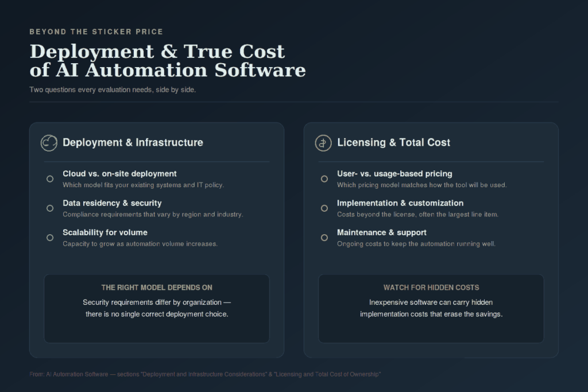The image size is (588, 392).
Task: Click the bullet circle next to Implementation & customization
Action: click(324, 208)
